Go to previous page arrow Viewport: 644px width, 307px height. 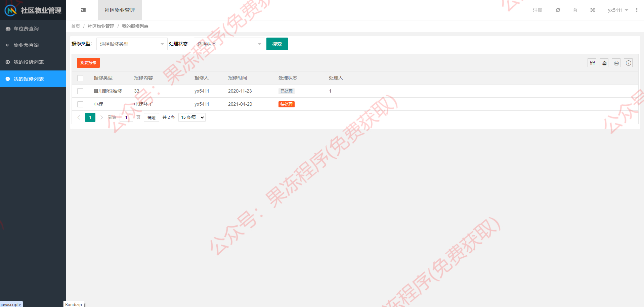coord(79,117)
